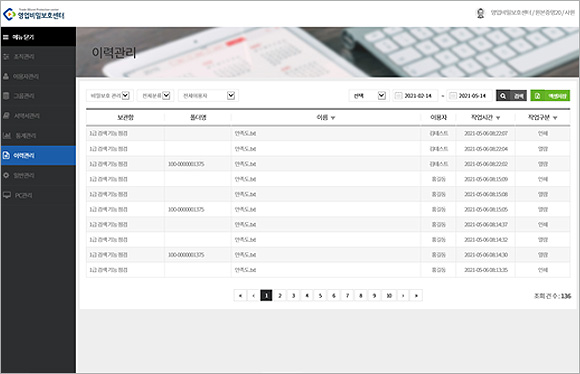The height and width of the screenshot is (374, 580).
Task: Click the 영업비밀보호센터 logo
Action: tap(34, 14)
